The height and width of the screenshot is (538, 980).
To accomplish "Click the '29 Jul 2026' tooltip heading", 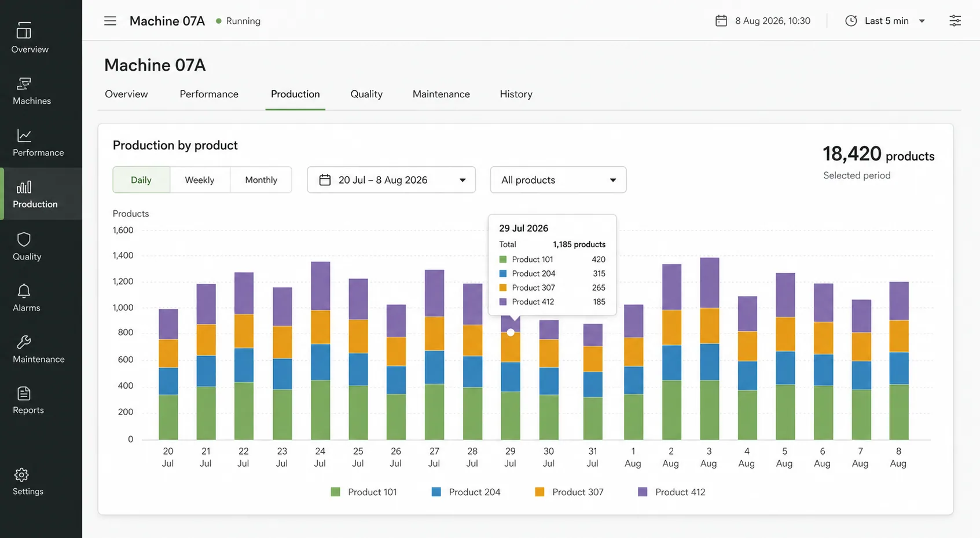I will pos(524,228).
